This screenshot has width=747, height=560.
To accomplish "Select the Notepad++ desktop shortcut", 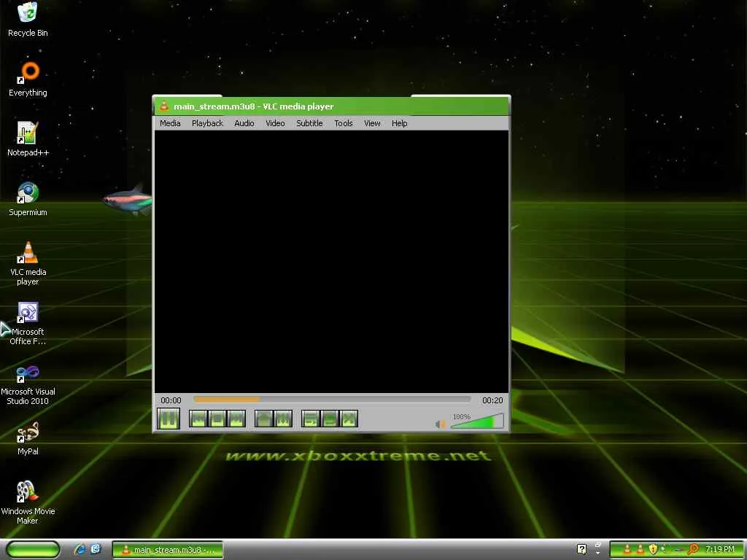I will pos(28,139).
